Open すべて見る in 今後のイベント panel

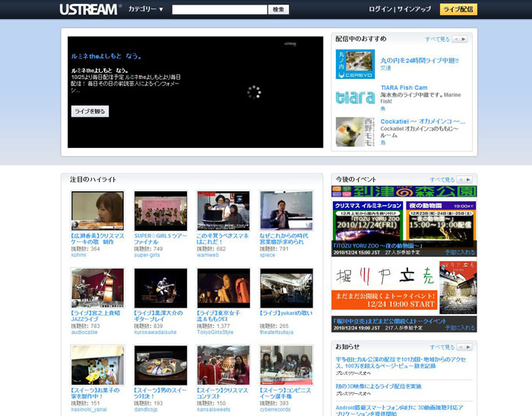coord(442,180)
